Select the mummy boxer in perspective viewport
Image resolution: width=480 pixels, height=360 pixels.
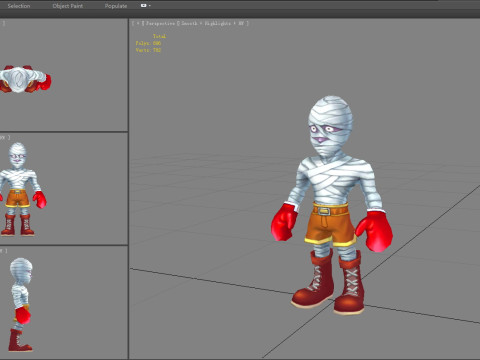pyautogui.click(x=332, y=205)
